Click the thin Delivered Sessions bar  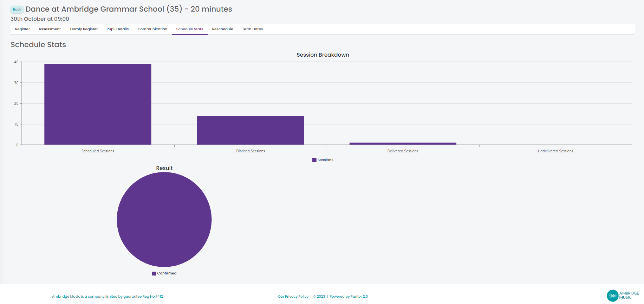(x=403, y=144)
